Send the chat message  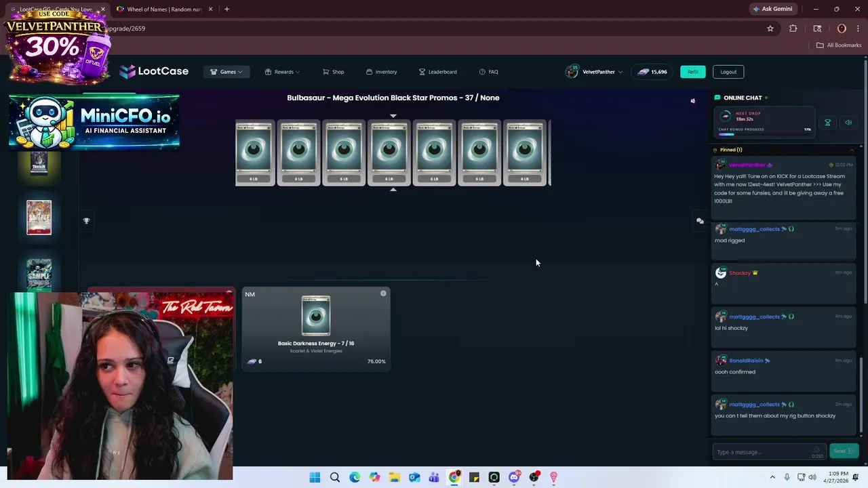pyautogui.click(x=843, y=451)
